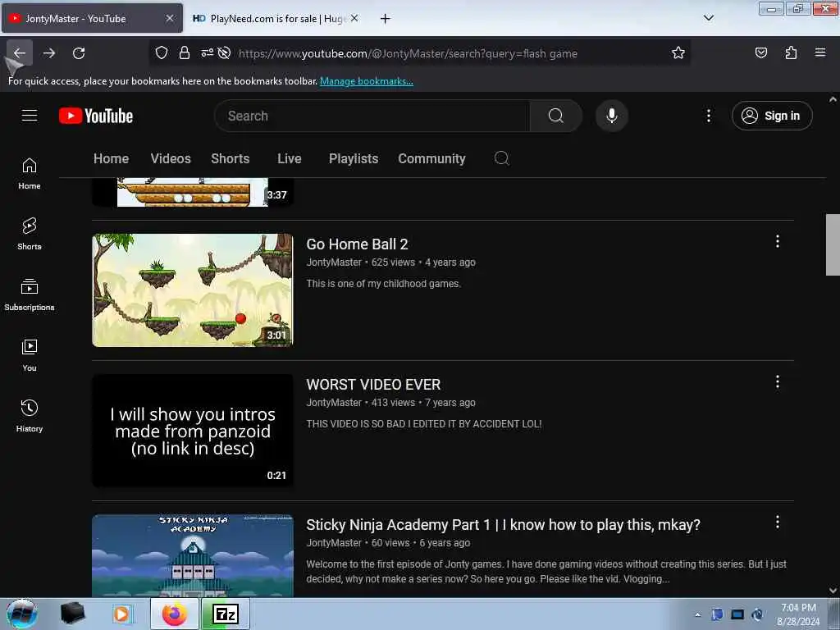Click the scrollbar down arrow

[833, 591]
